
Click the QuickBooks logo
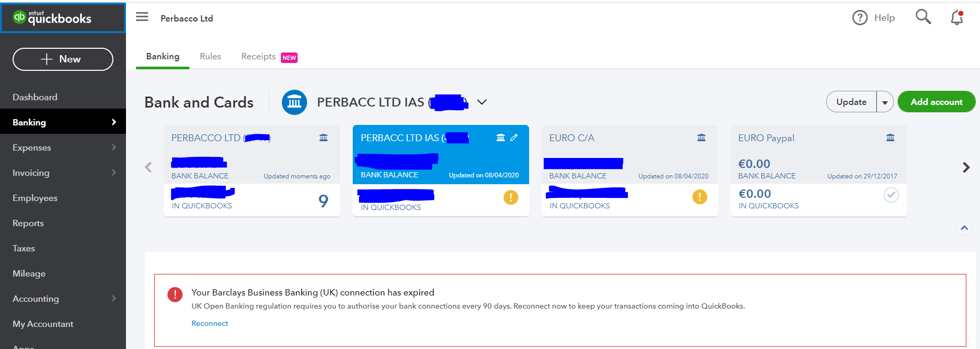click(x=52, y=18)
